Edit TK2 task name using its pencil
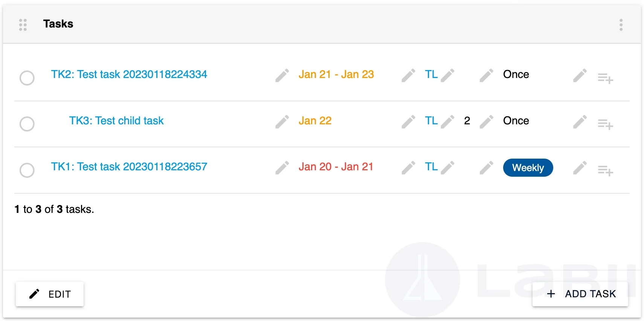644x321 pixels. (282, 75)
